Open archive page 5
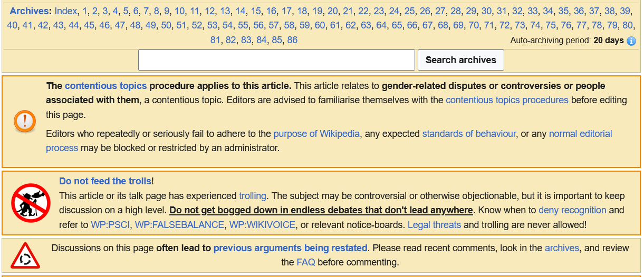Viewport: 644px width, 277px height. (x=126, y=11)
